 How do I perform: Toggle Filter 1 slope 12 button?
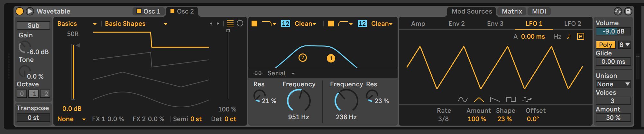click(x=285, y=24)
